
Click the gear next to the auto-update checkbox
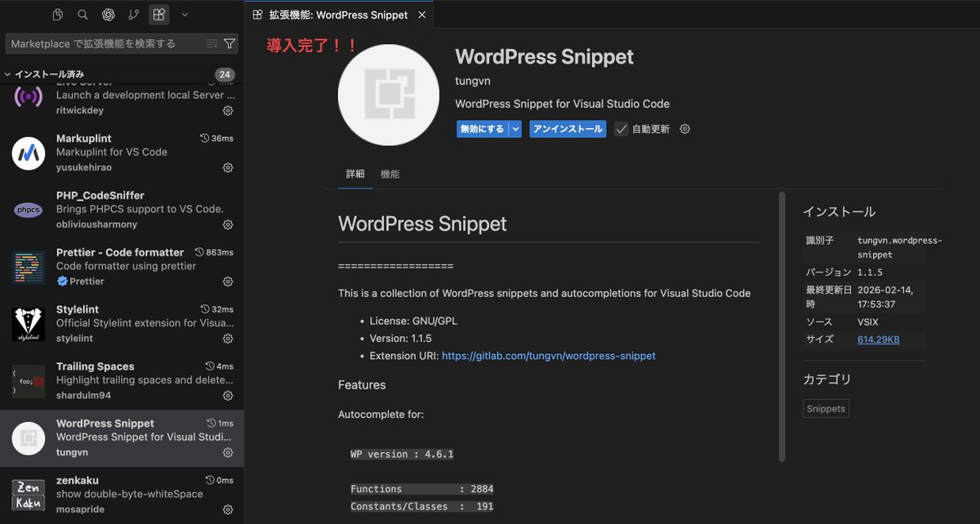[x=684, y=129]
